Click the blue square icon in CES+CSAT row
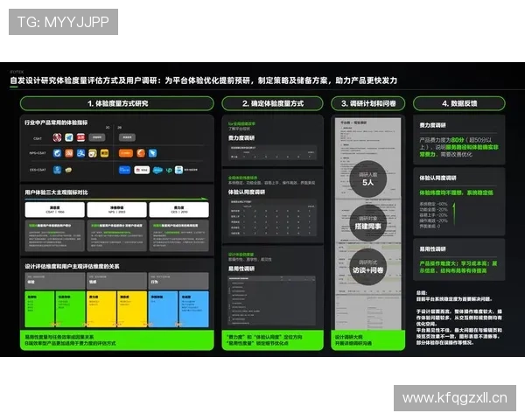Image resolution: width=525 pixels, height=420 pixels. pyautogui.click(x=57, y=170)
